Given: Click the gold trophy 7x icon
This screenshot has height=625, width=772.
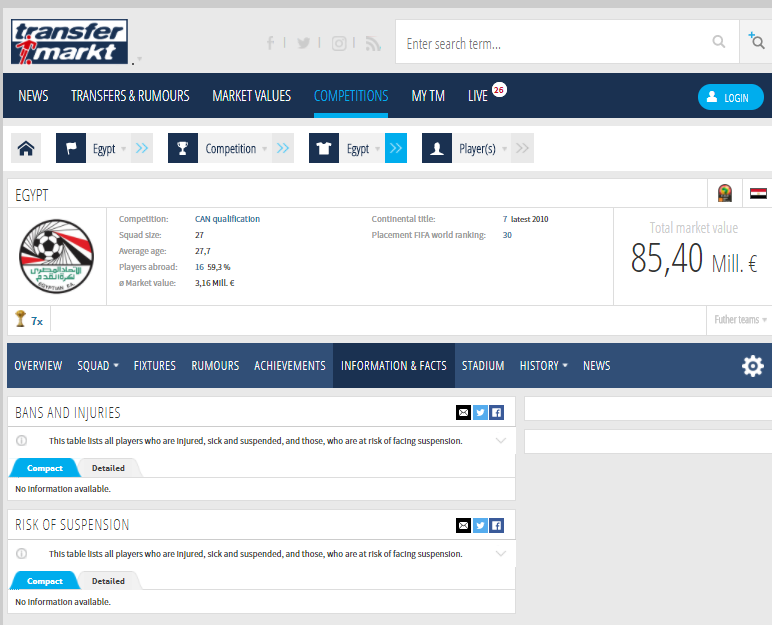Looking at the screenshot, I should (20, 319).
